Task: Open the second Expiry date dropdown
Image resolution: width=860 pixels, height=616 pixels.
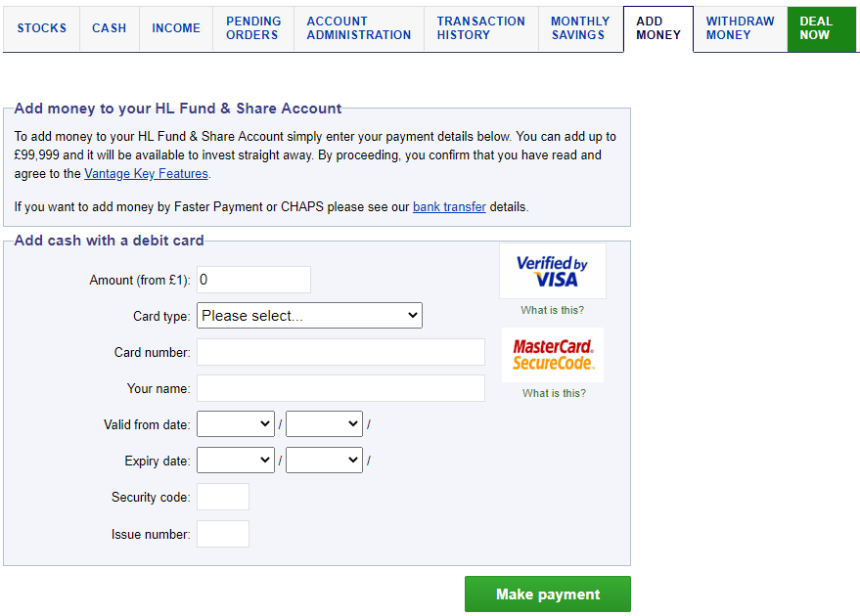Action: click(x=324, y=461)
